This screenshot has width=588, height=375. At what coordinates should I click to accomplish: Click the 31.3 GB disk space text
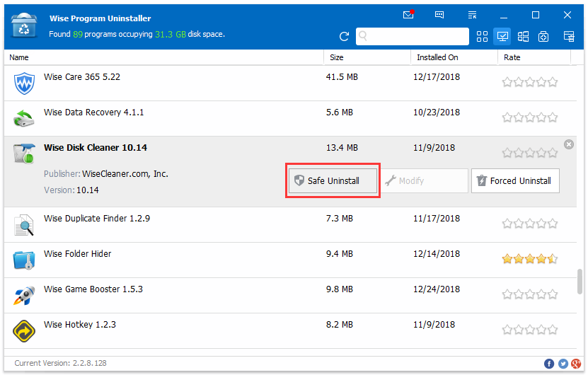click(x=171, y=34)
